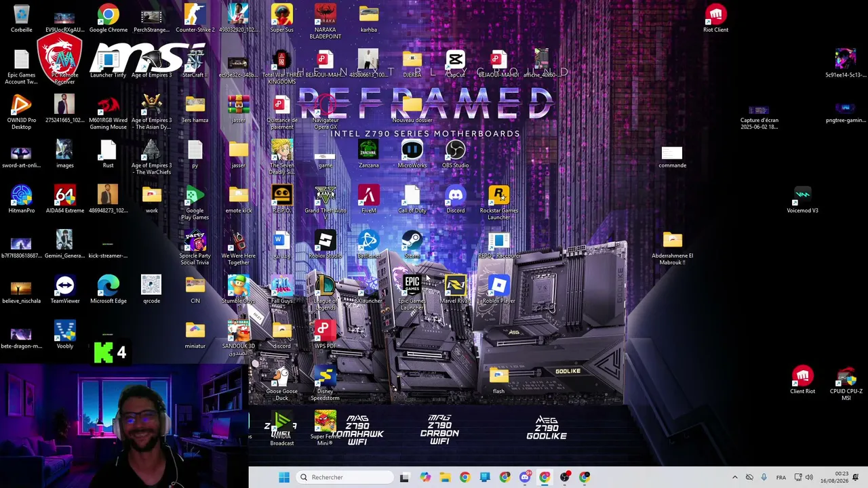Select the Marvel Rivals icon
This screenshot has width=868, height=488.
point(455,290)
